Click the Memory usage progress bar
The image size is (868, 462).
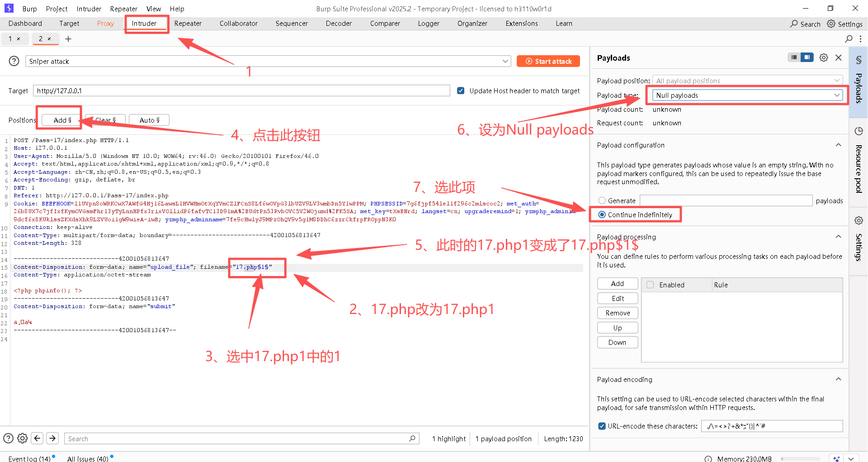point(801,459)
